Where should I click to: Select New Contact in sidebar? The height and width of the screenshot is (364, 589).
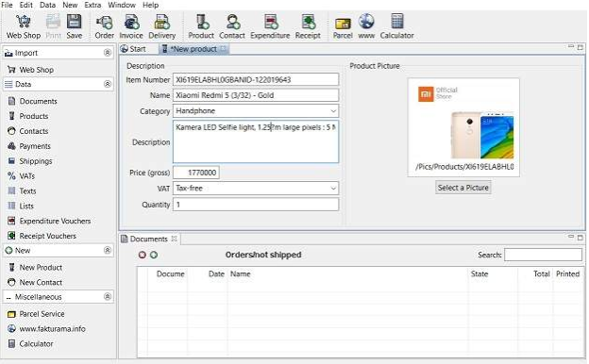(x=35, y=282)
